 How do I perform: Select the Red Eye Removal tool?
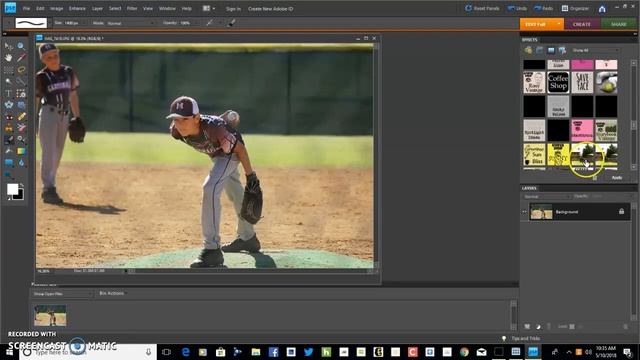click(8, 117)
